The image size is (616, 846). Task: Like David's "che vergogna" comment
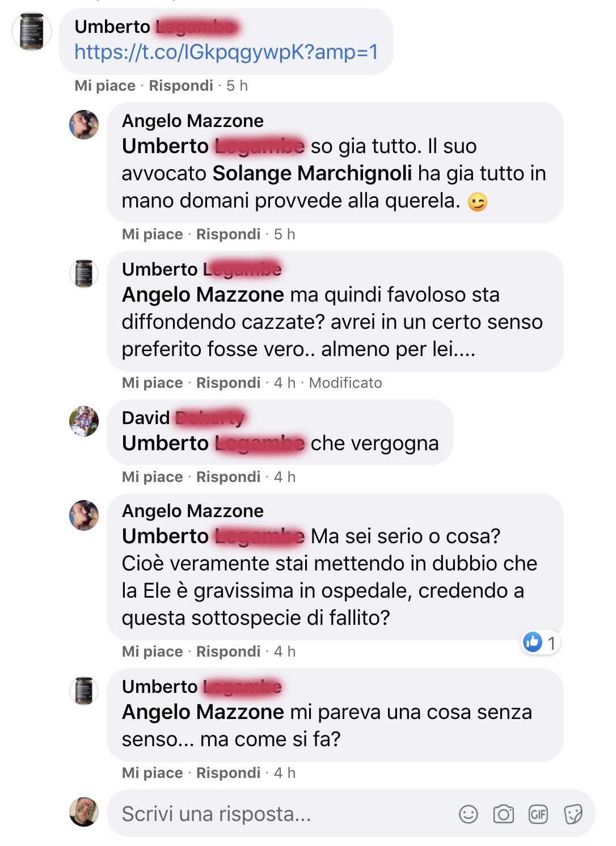click(x=152, y=477)
